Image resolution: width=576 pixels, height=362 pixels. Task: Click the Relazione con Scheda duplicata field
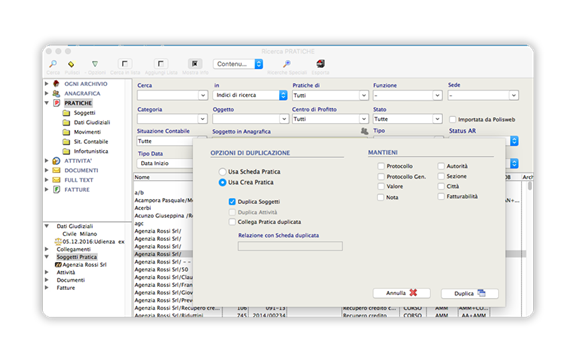click(290, 246)
